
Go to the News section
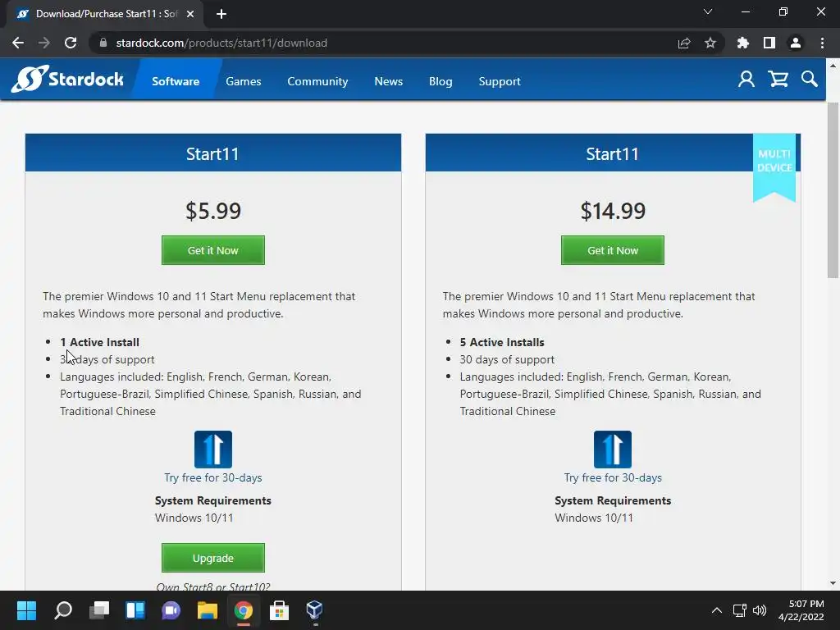pos(388,81)
